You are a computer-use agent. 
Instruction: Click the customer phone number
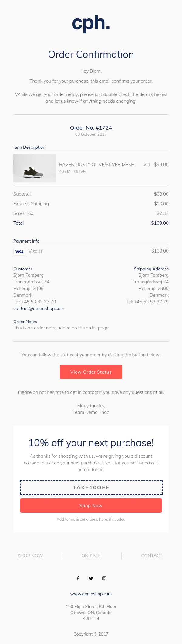tap(35, 302)
